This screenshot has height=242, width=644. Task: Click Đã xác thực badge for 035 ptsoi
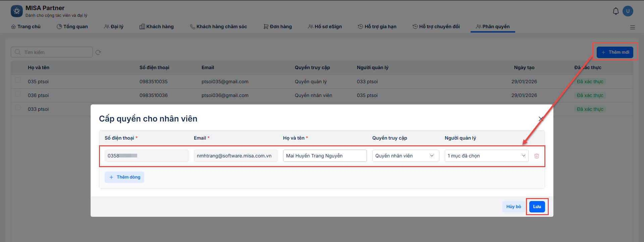(x=590, y=82)
